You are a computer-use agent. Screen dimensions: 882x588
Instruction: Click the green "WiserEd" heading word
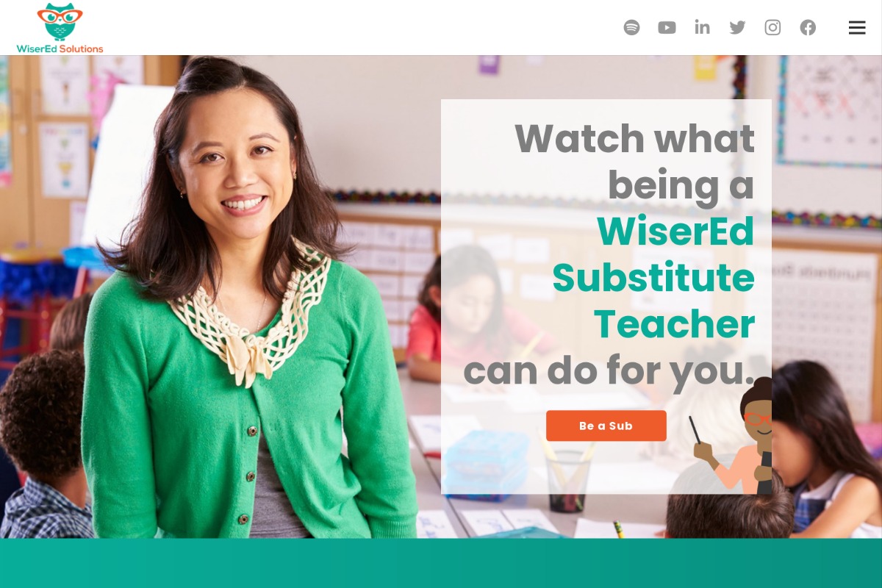point(675,231)
